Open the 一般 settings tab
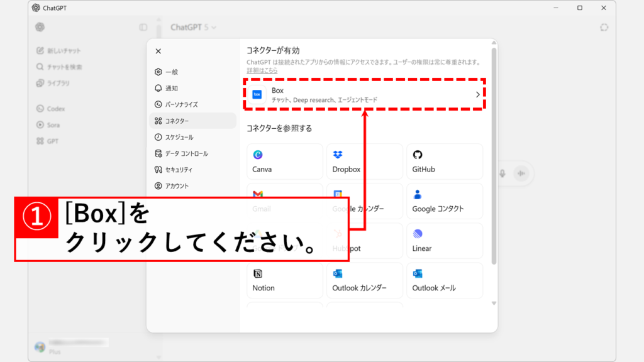644x362 pixels. [x=192, y=72]
